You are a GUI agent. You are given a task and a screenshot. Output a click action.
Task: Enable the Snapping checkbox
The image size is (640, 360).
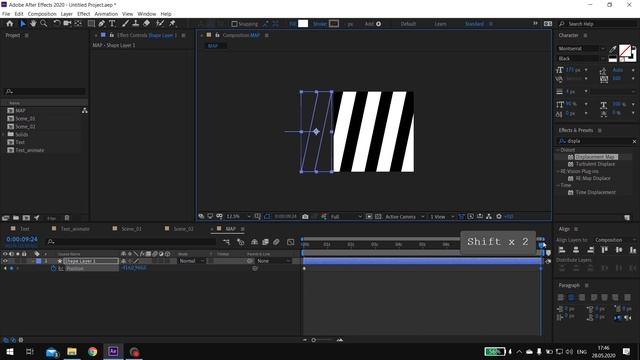(234, 24)
